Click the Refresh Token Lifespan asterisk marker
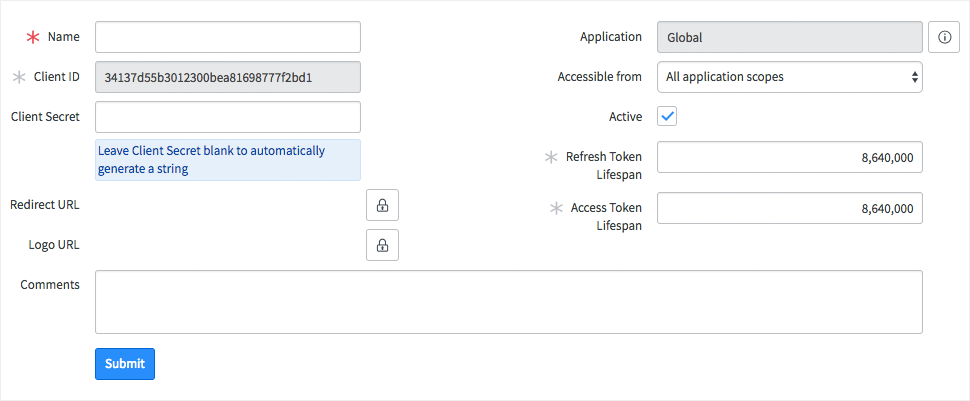970x401 pixels. click(x=550, y=157)
